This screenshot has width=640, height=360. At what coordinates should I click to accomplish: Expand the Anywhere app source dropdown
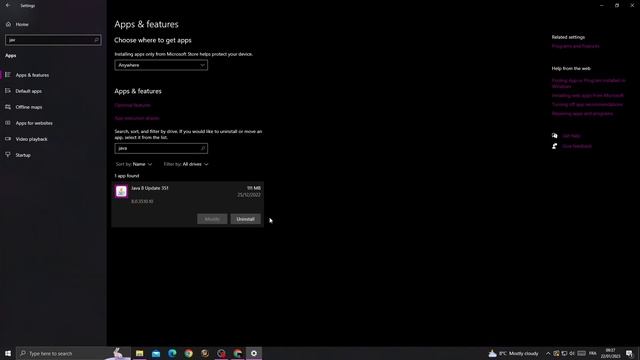(161, 65)
